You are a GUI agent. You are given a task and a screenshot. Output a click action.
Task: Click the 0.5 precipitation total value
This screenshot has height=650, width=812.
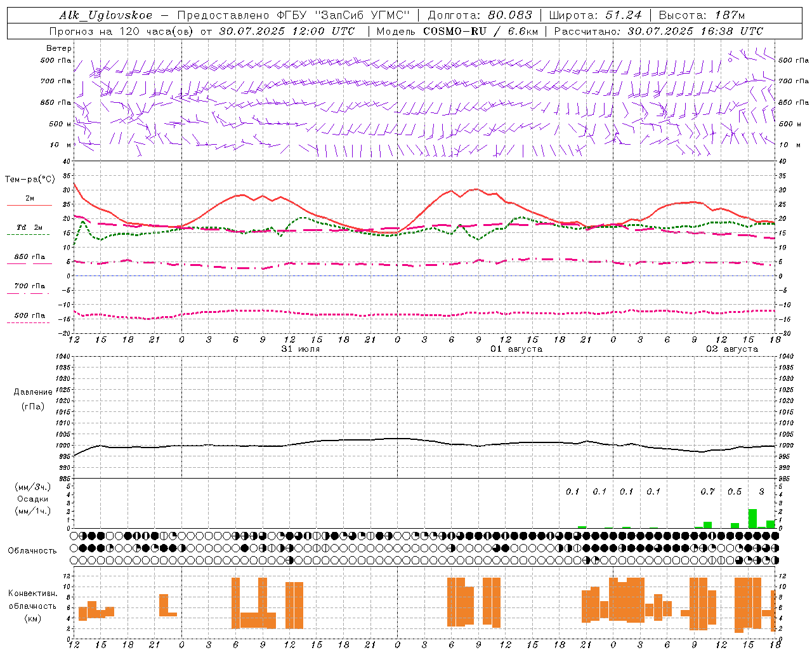[735, 491]
